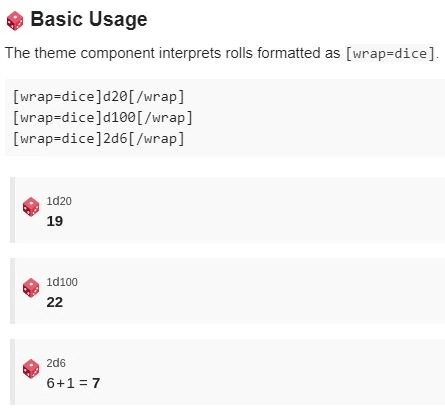Click the Basic Usage heading text
Image resolution: width=445 pixels, height=414 pixels.
click(89, 19)
